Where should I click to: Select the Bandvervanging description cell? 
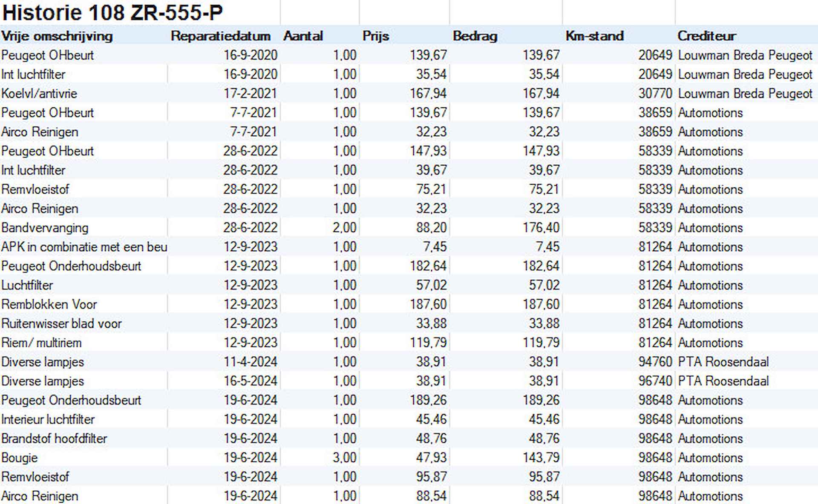click(45, 228)
